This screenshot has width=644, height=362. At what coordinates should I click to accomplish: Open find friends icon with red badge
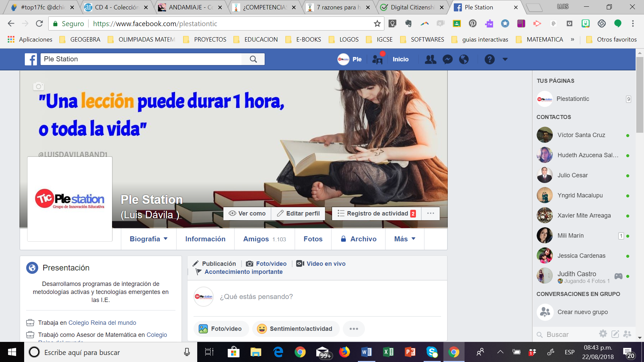[378, 59]
